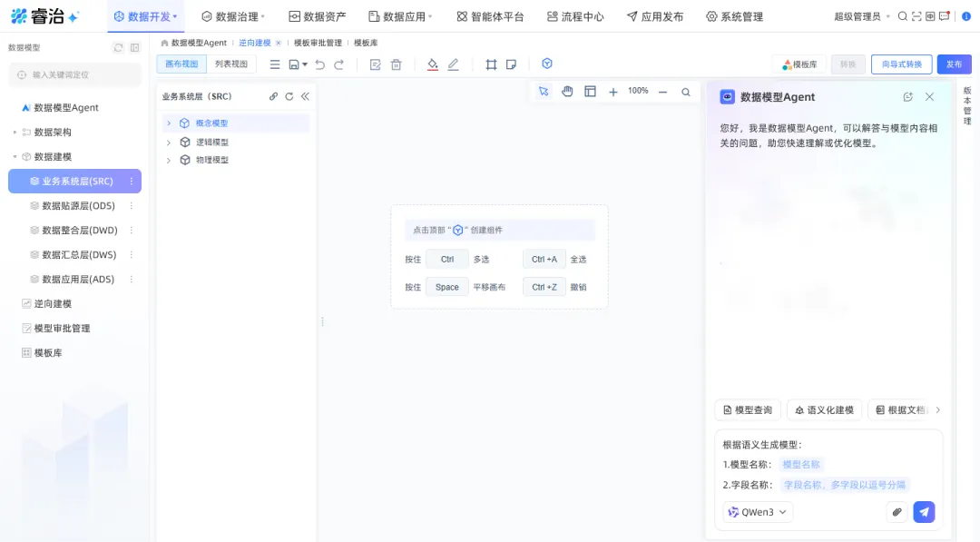Click the global search icon in top bar

(x=903, y=16)
